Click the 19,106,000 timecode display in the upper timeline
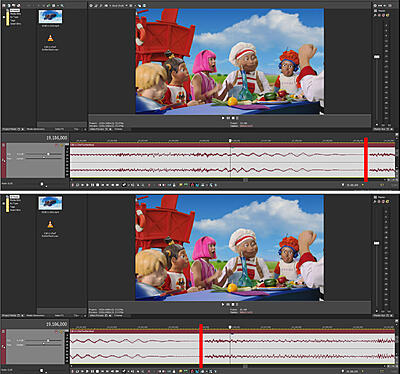The image size is (400, 374). pyautogui.click(x=56, y=138)
